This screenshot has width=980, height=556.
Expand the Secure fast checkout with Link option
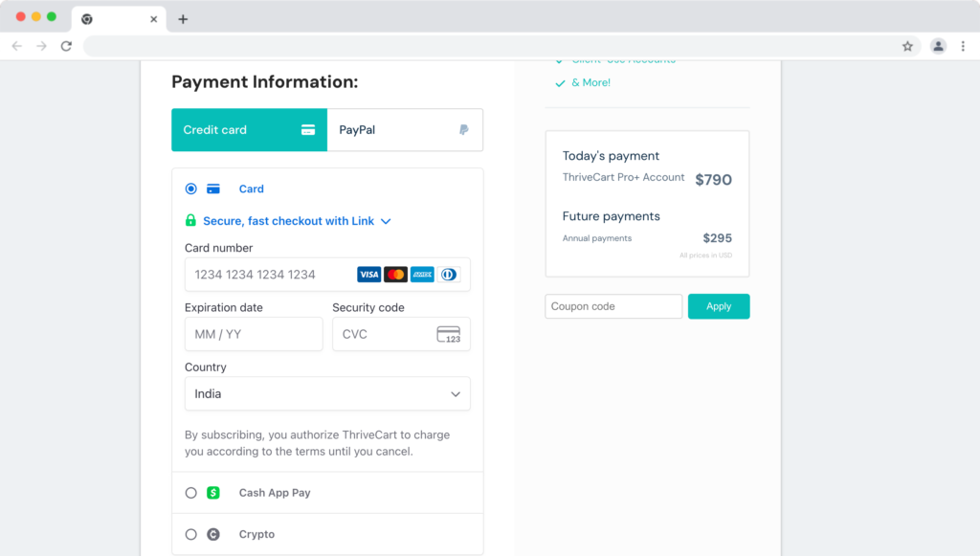(386, 220)
